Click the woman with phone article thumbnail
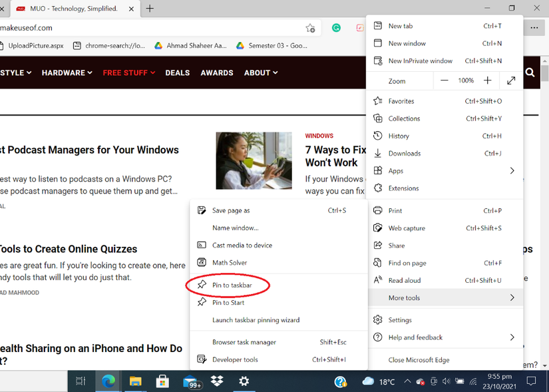 (254, 160)
